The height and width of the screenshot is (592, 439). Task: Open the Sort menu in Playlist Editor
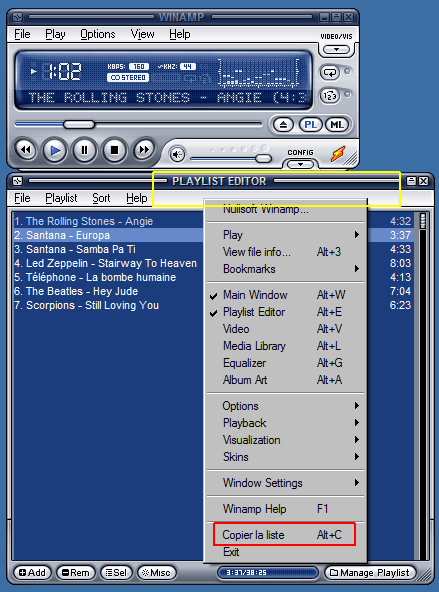[x=101, y=198]
